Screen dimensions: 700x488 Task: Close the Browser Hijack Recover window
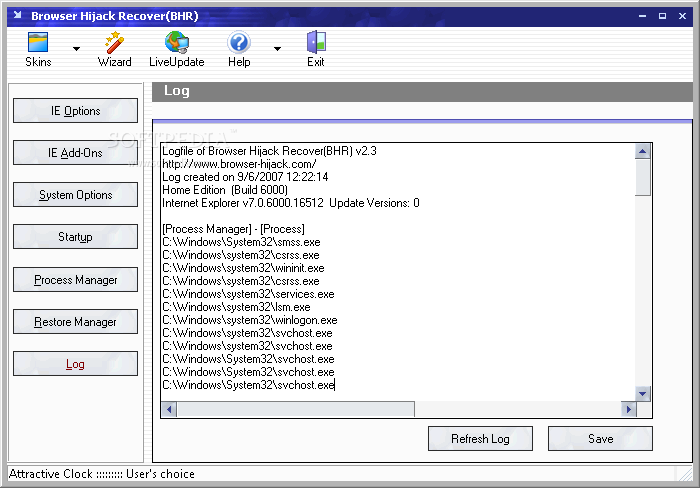point(682,16)
